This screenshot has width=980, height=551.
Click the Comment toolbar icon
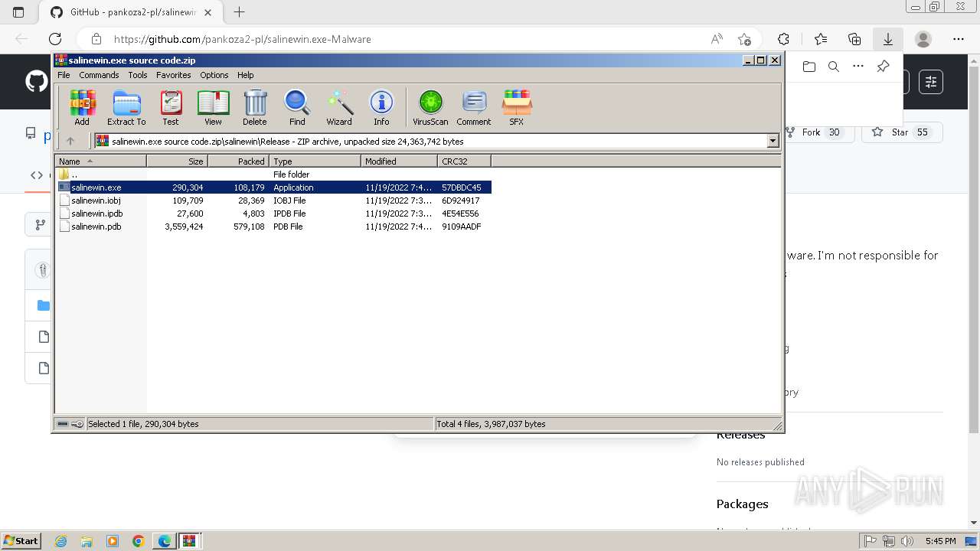pos(474,107)
